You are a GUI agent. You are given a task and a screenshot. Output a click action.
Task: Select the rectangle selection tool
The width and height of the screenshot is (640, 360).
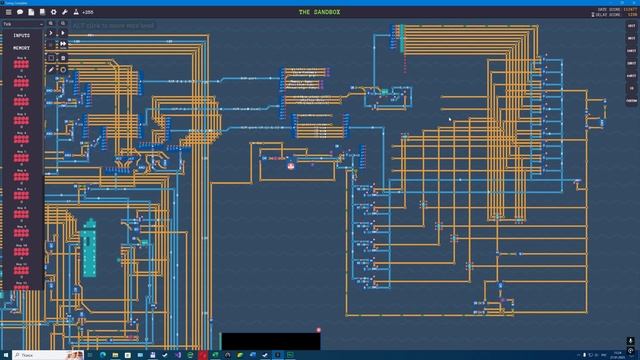[x=51, y=58]
